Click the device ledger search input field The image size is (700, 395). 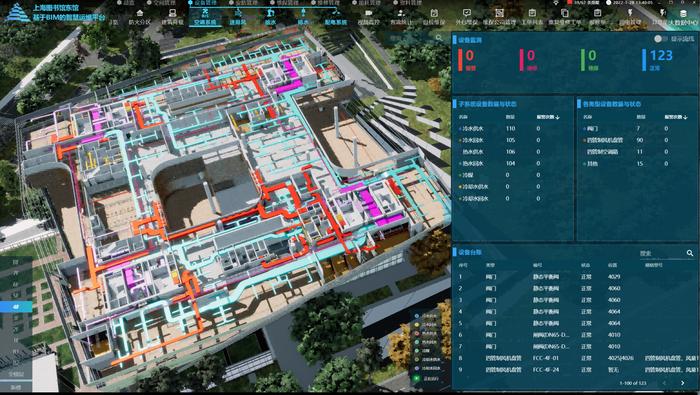(661, 253)
